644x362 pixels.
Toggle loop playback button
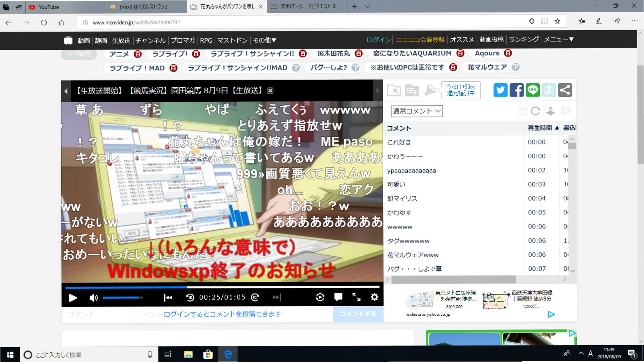[x=320, y=297]
